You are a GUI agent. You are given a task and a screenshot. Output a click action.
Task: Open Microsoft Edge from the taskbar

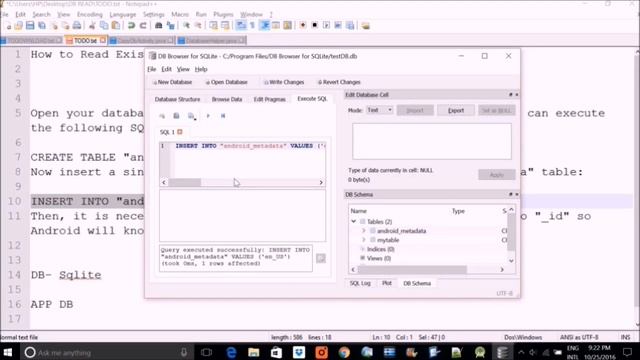click(231, 352)
